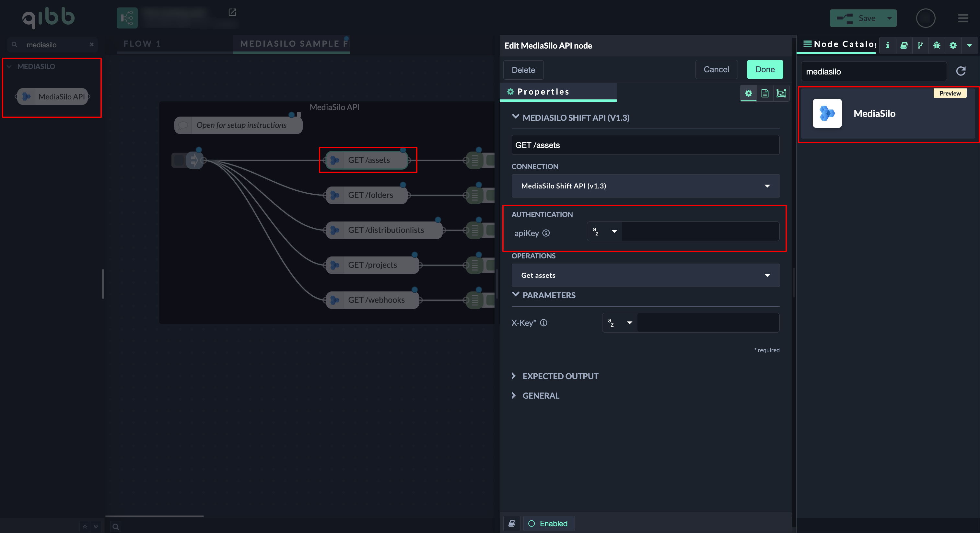Image resolution: width=980 pixels, height=533 pixels.
Task: Click the Done button
Action: (x=765, y=70)
